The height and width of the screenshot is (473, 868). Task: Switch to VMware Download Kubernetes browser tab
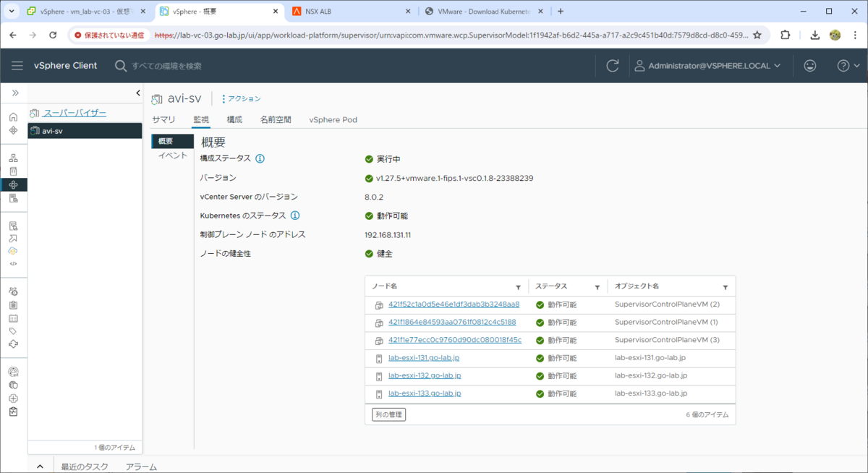[x=485, y=11]
